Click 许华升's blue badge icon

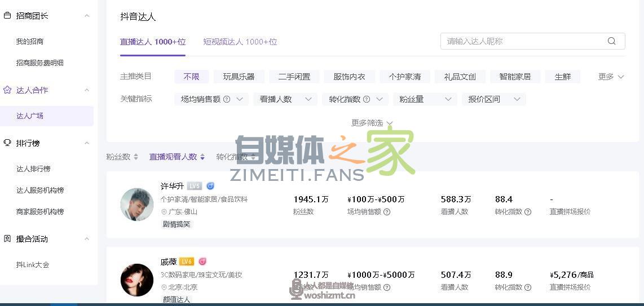coord(210,186)
